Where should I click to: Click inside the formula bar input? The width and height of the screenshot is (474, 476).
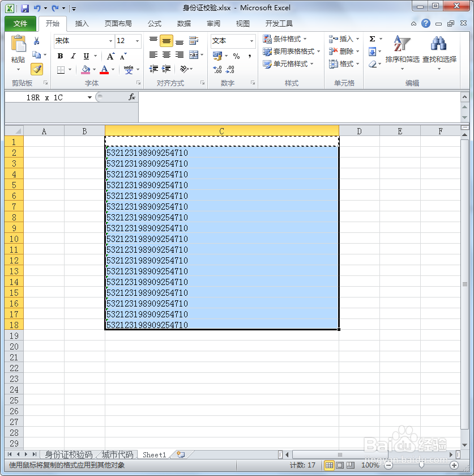(x=299, y=107)
